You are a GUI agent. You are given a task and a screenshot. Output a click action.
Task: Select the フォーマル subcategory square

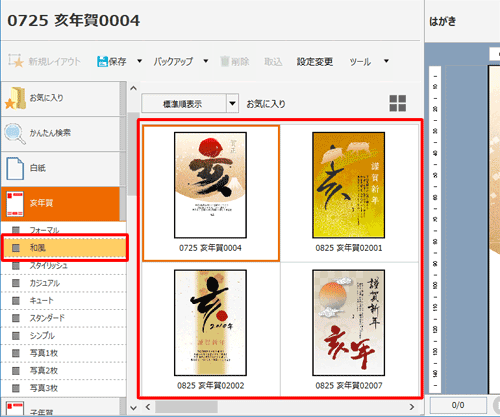pyautogui.click(x=16, y=230)
